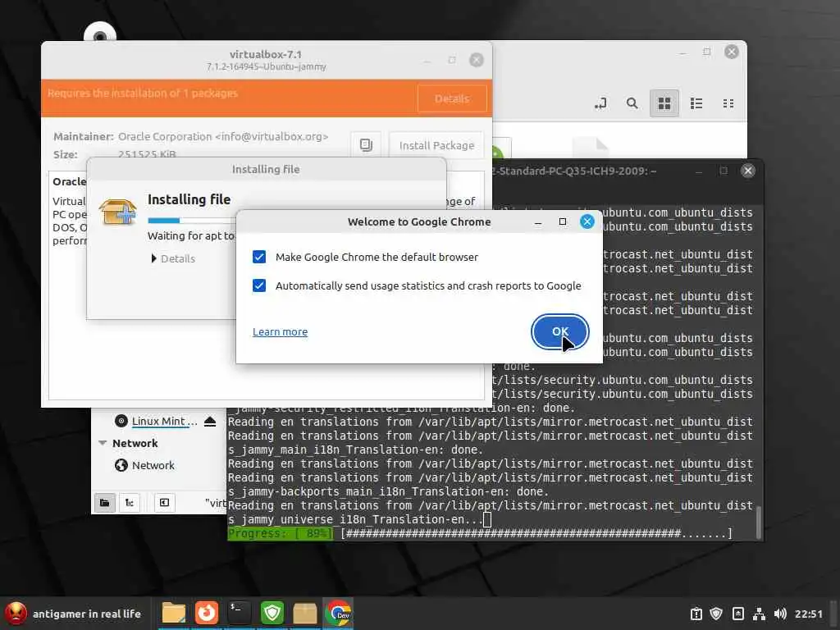Open the Terminal from the taskbar
The image size is (840, 630).
[239, 614]
